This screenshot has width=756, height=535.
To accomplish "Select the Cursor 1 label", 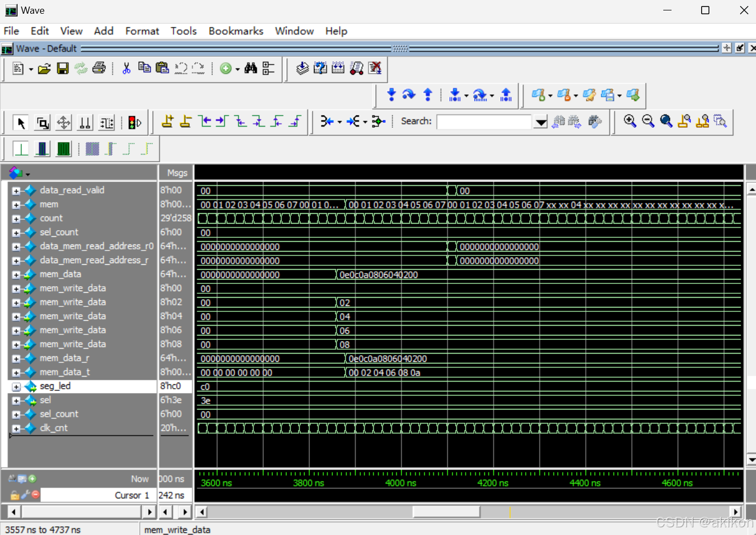I will click(132, 495).
